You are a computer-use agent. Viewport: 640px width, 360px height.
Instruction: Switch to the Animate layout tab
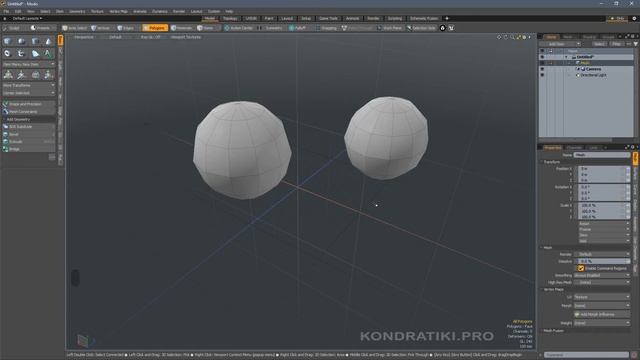[353, 18]
